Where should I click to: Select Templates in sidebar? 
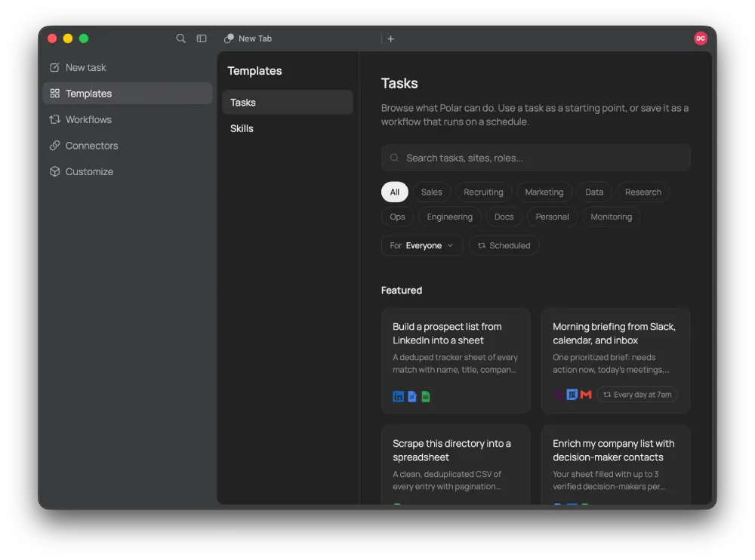(128, 94)
